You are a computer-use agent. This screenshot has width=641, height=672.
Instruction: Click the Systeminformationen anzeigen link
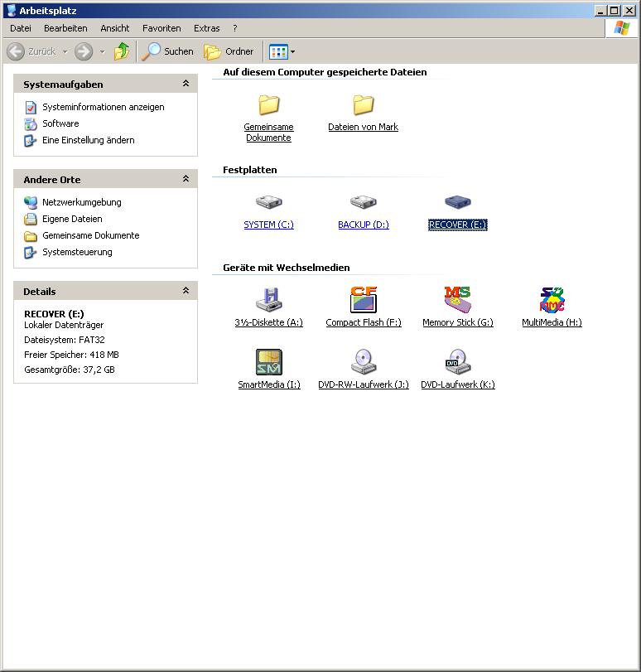104,107
